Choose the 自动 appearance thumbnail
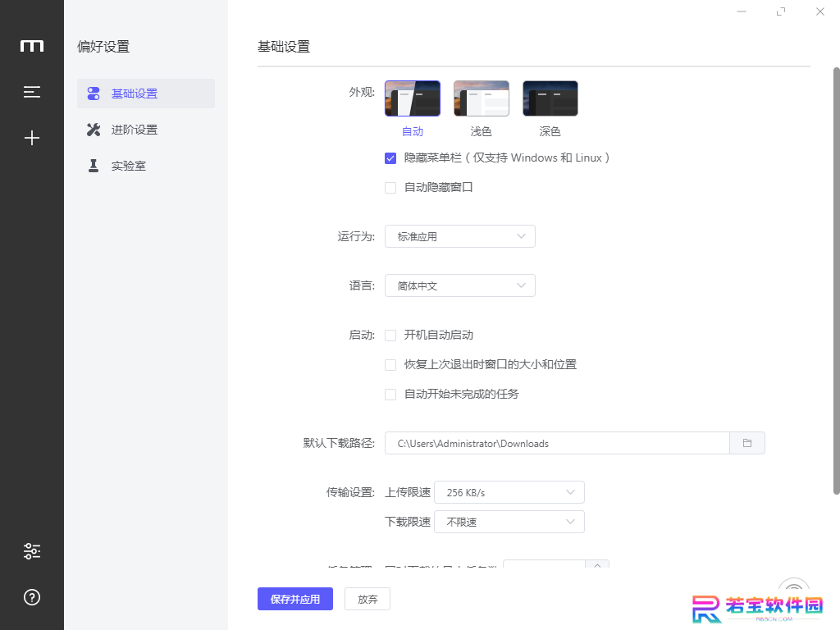This screenshot has width=840, height=630. point(413,98)
